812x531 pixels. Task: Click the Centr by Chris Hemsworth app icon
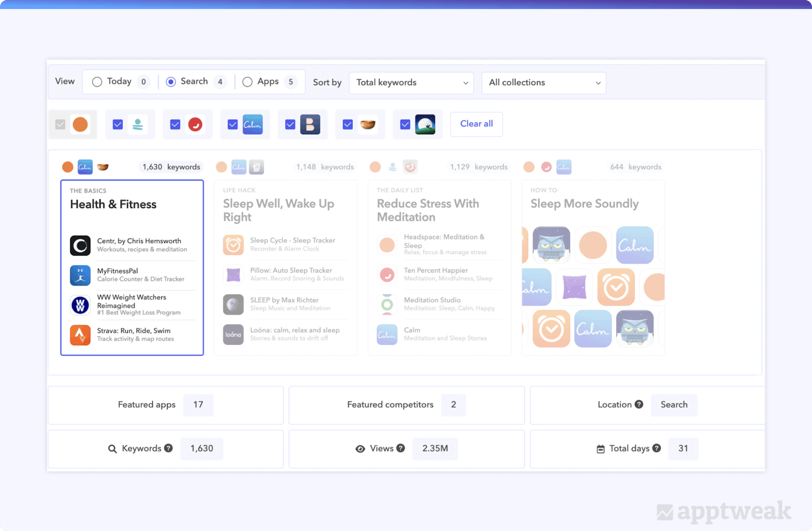(80, 245)
